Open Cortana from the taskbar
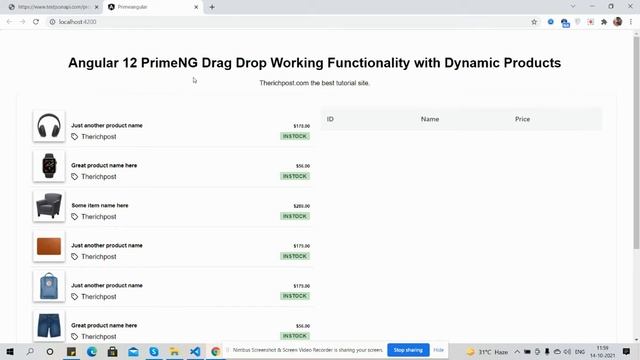Image resolution: width=640 pixels, height=360 pixels. pos(50,351)
